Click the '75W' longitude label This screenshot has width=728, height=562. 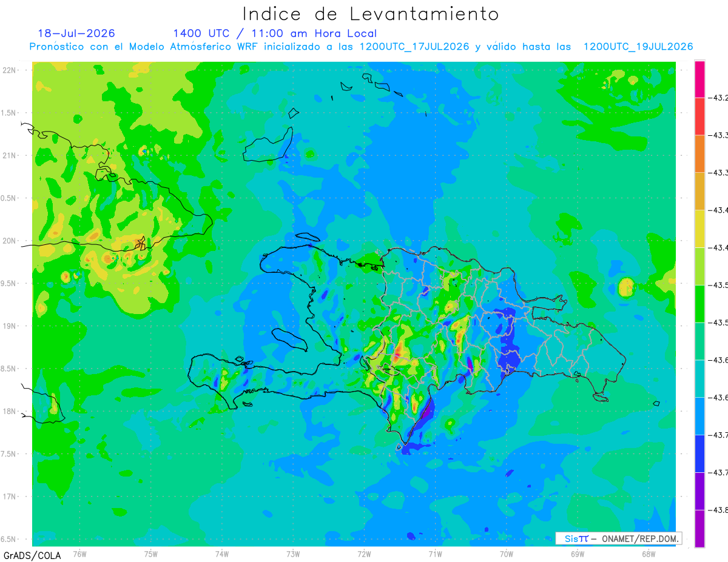coord(151,554)
